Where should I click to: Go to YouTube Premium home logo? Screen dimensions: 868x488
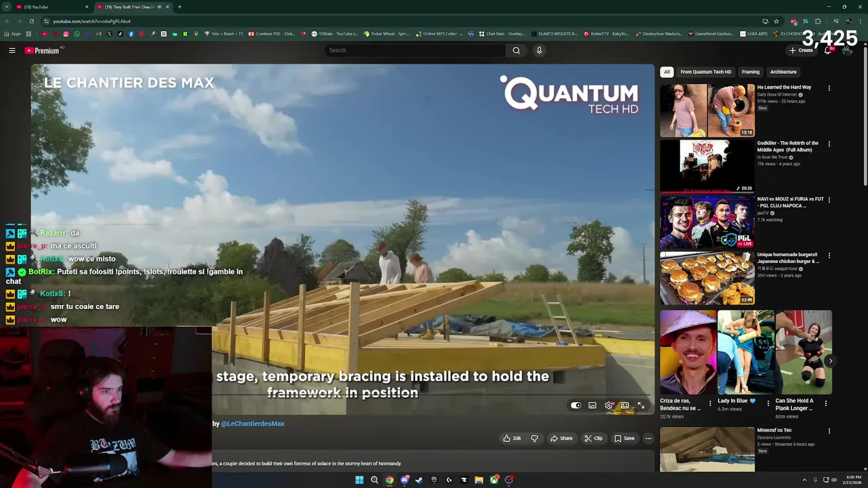point(42,50)
